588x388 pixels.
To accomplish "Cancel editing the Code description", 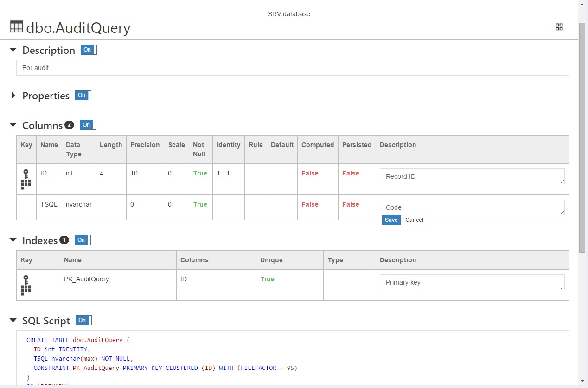I will (x=414, y=220).
